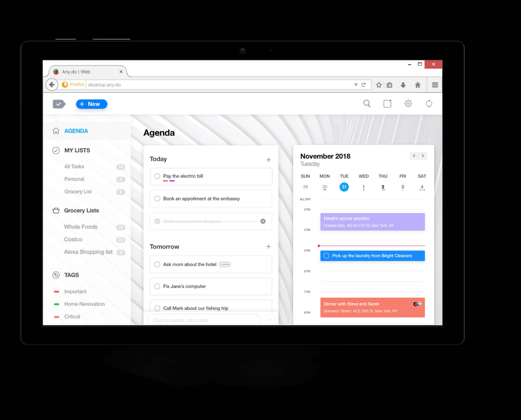Toggle completion of Book an appointment at the embassy
This screenshot has width=521, height=420.
click(x=157, y=198)
